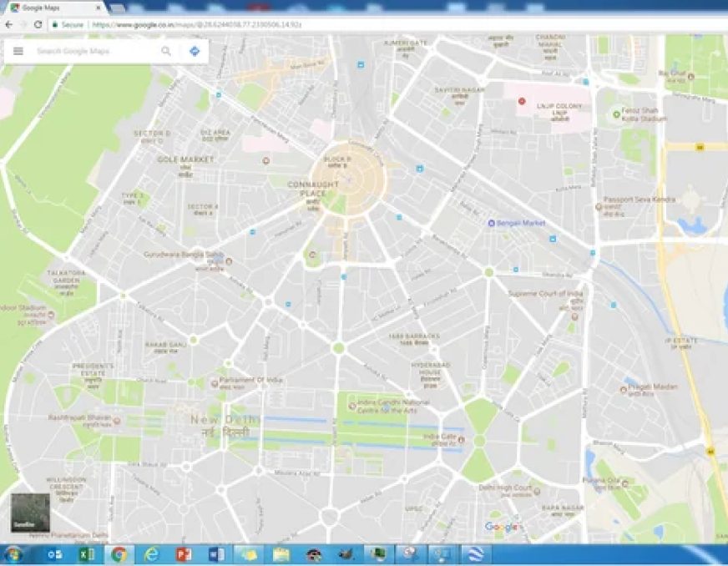
Task: Click the Ajmeri Gate label
Action: [405, 43]
